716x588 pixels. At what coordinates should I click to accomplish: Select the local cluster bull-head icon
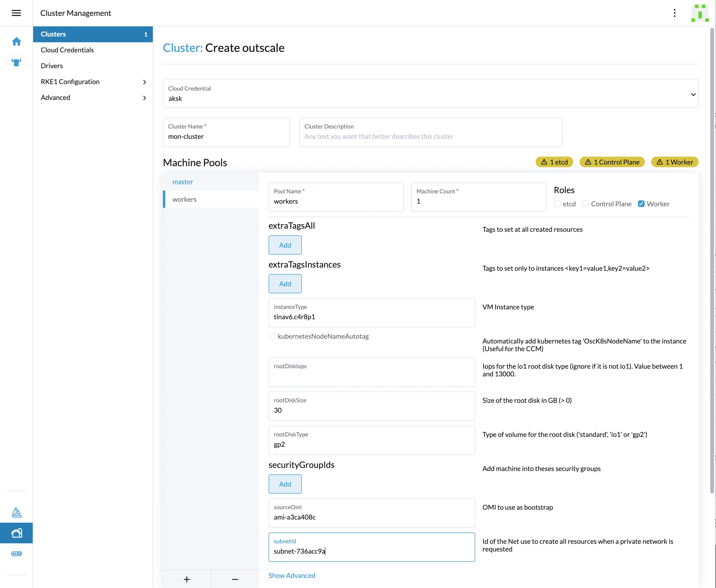(16, 62)
